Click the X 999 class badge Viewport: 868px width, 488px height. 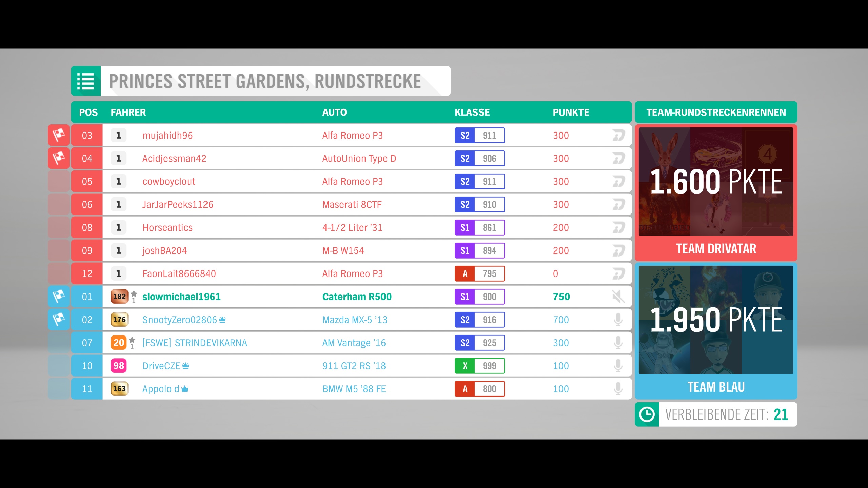click(479, 366)
